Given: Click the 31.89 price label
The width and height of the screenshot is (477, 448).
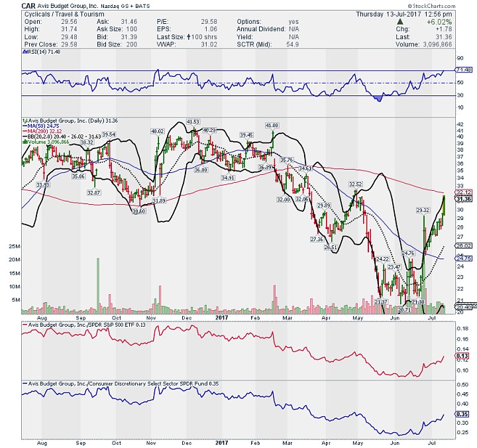Looking at the screenshot, I should (x=159, y=201).
